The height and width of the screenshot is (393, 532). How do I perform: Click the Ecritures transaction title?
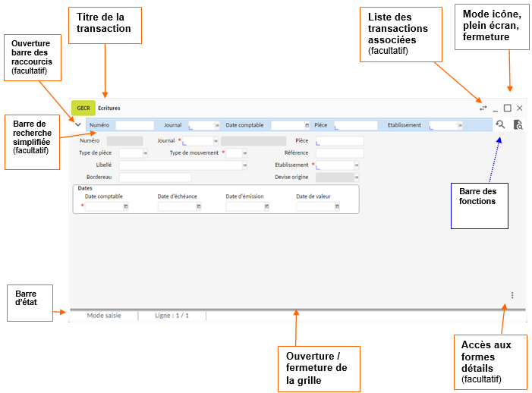(109, 108)
